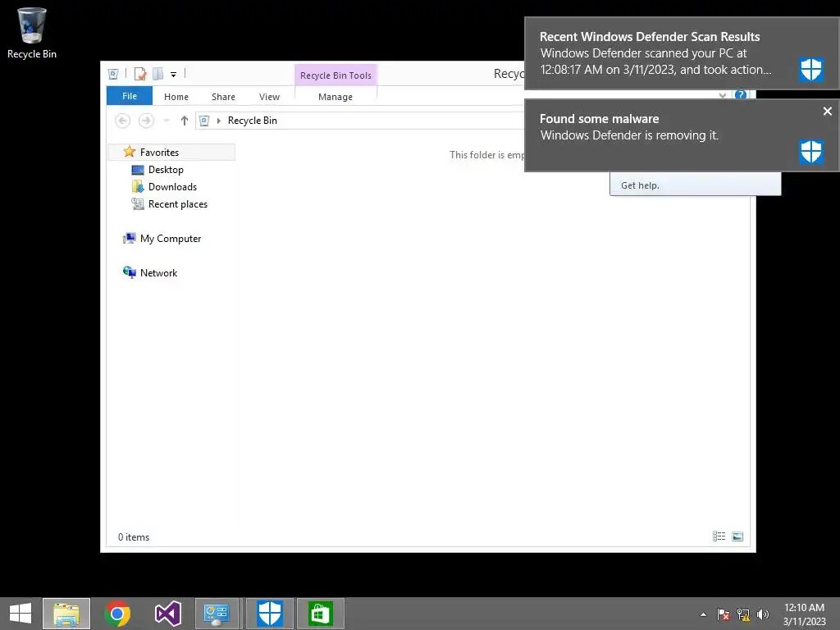
Task: Open the Manage ribbon tab
Action: click(336, 97)
